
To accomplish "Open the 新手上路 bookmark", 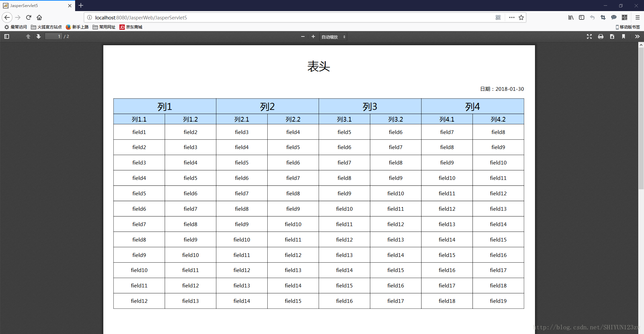I will tap(77, 27).
